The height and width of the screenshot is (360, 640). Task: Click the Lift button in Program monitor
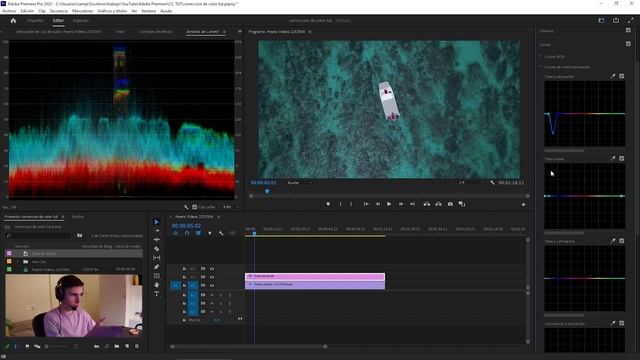coord(427,204)
